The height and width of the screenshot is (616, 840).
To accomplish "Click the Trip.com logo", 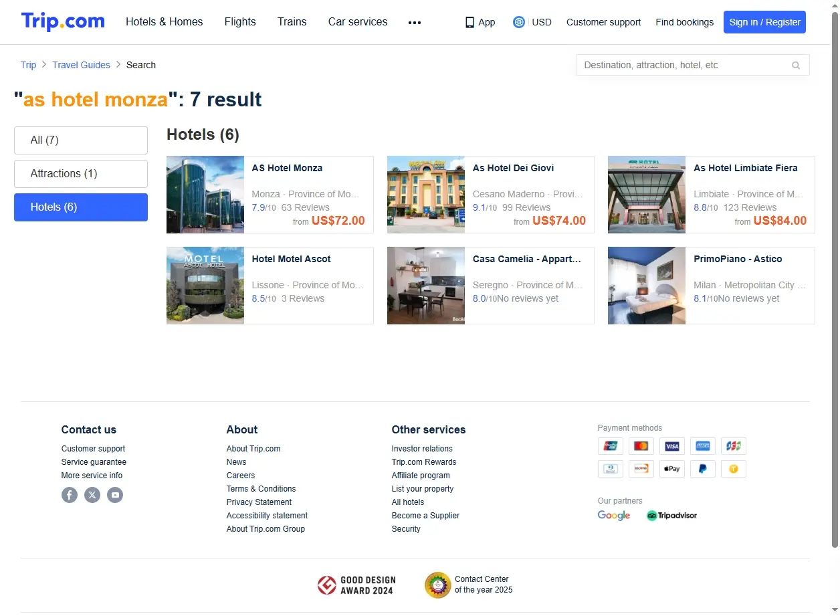I will [x=63, y=21].
